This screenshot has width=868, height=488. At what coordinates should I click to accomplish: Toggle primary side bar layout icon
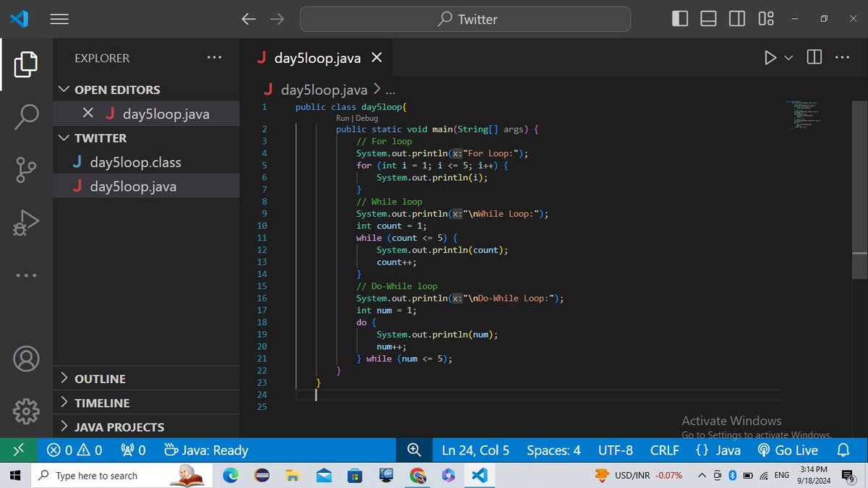click(x=680, y=19)
